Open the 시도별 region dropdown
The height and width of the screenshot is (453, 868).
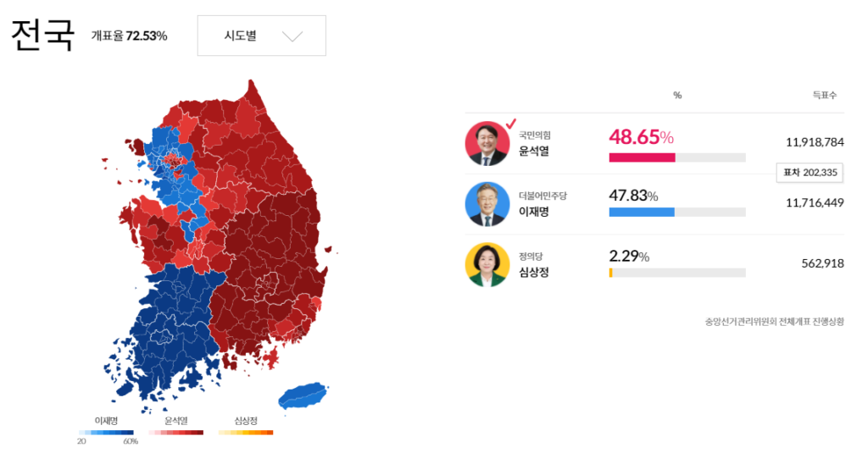point(261,36)
